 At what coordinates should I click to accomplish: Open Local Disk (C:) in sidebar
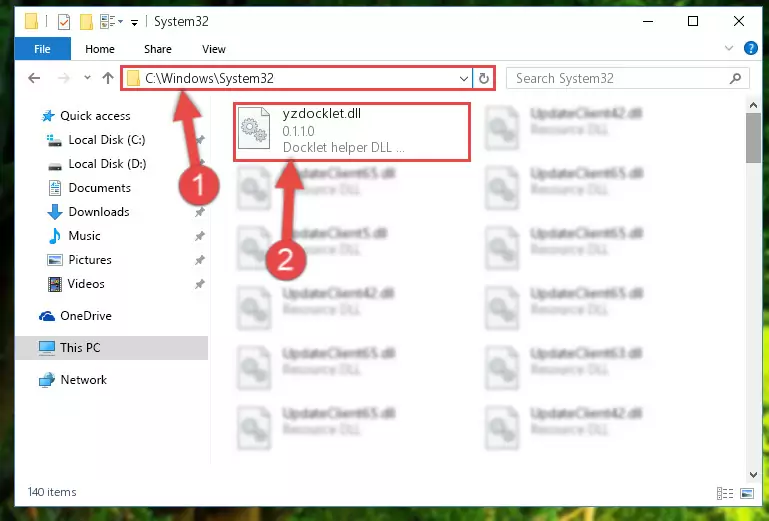(x=106, y=140)
